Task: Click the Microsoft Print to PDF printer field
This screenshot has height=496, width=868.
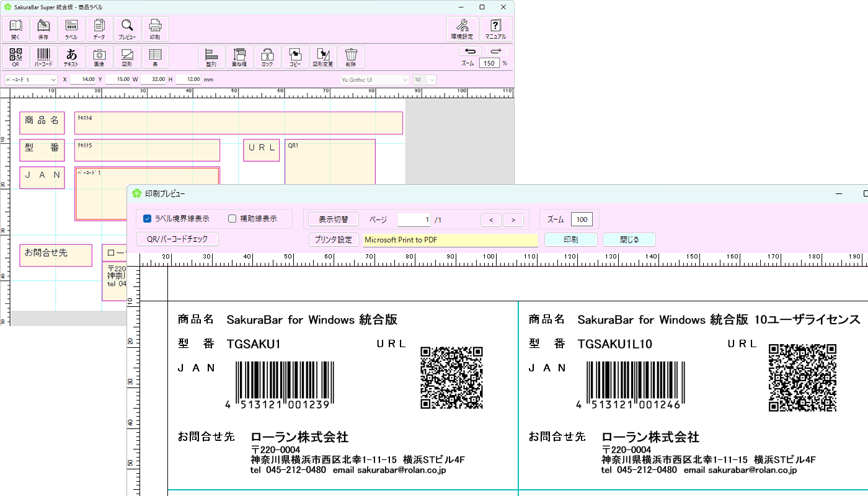Action: click(451, 240)
